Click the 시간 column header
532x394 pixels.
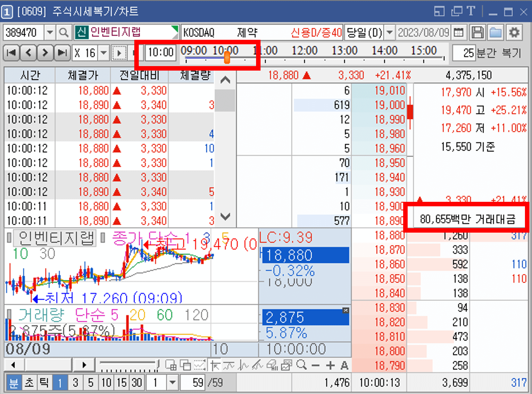click(x=30, y=75)
